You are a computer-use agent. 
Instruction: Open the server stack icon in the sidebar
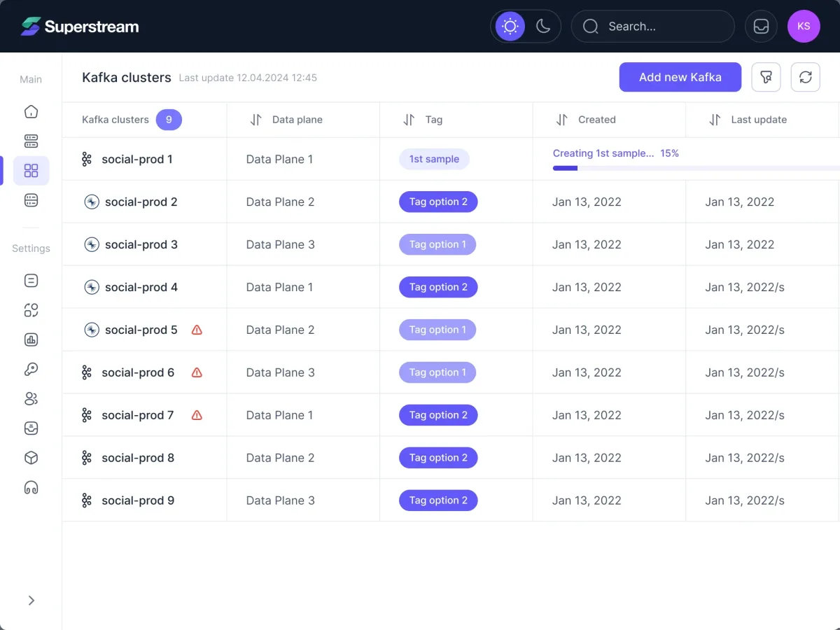[31, 141]
